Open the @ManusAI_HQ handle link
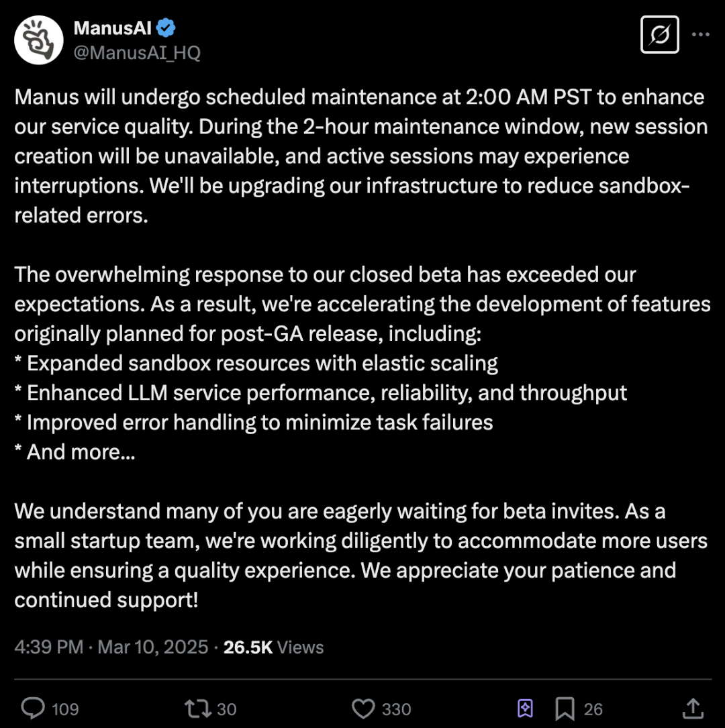 tap(136, 52)
